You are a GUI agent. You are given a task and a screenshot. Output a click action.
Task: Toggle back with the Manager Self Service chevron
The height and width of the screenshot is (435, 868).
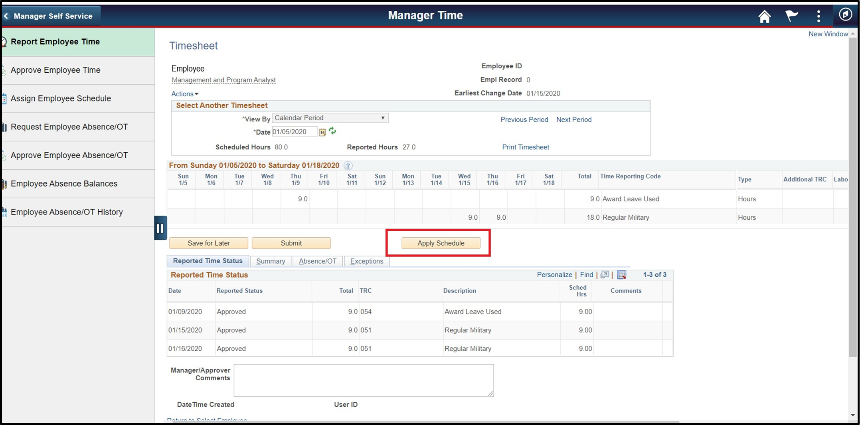(x=6, y=16)
